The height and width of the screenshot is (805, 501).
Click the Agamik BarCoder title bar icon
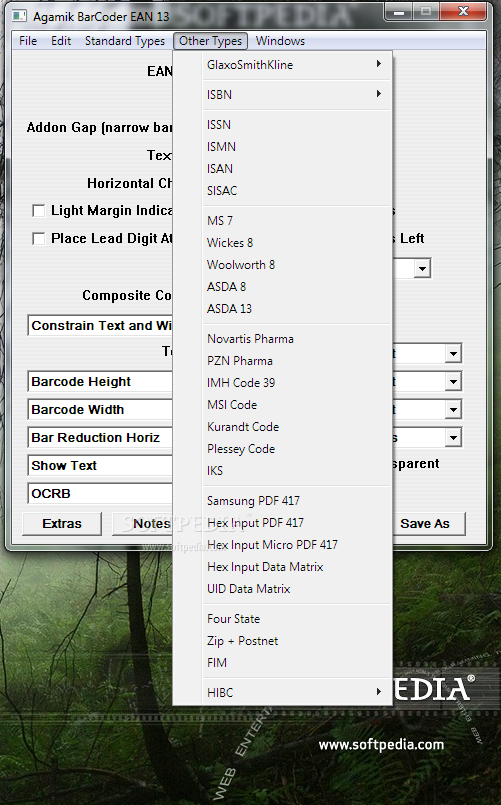click(x=19, y=16)
